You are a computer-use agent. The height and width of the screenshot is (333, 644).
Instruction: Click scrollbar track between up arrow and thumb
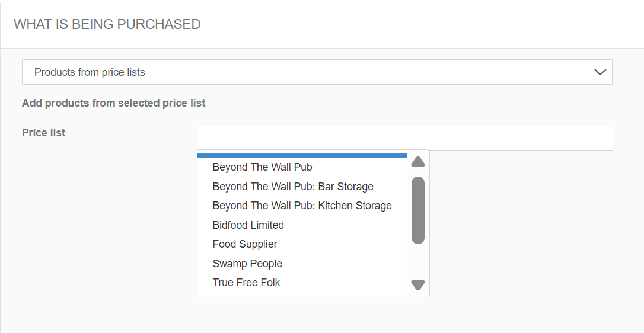pos(417,172)
